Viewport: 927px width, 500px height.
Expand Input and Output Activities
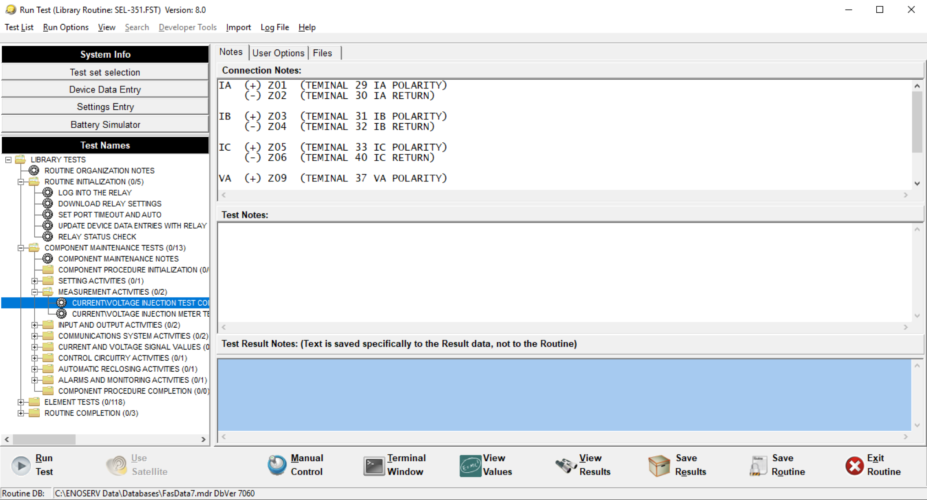click(x=36, y=325)
